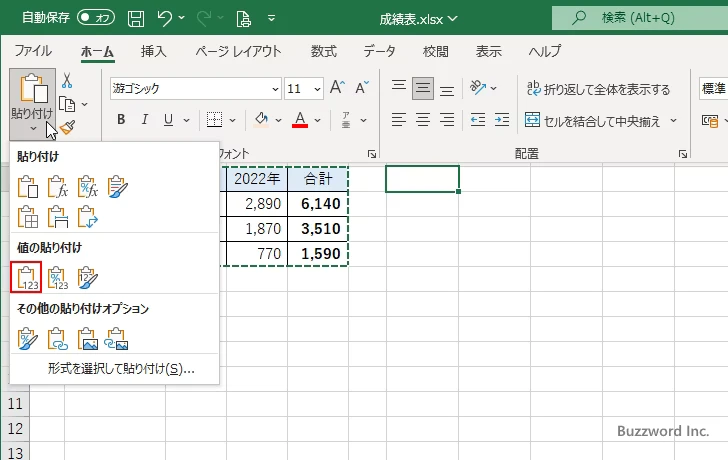Open the Font group dialog launcher
The width and height of the screenshot is (728, 460).
(x=371, y=154)
